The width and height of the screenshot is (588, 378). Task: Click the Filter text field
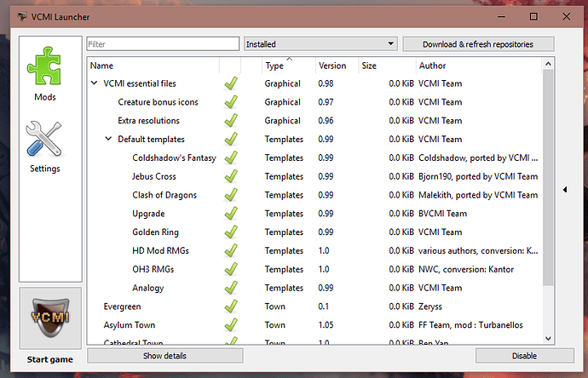pyautogui.click(x=163, y=43)
